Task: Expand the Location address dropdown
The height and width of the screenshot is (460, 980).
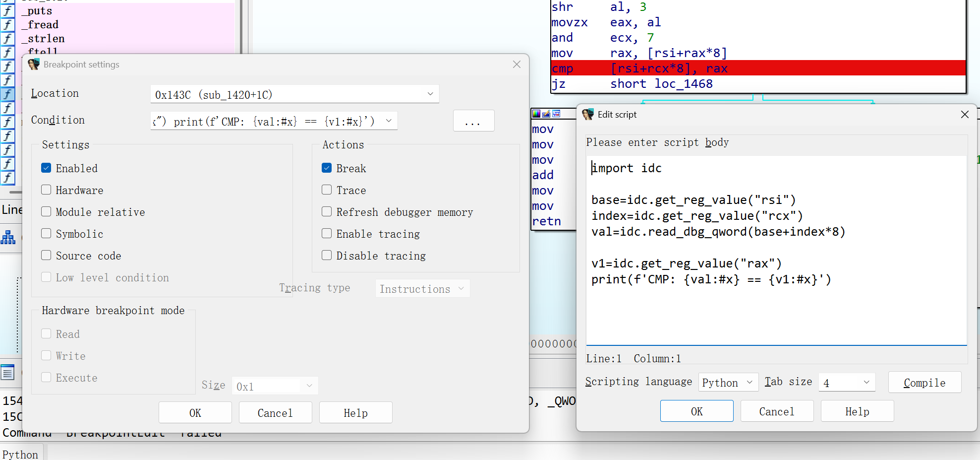Action: tap(430, 94)
